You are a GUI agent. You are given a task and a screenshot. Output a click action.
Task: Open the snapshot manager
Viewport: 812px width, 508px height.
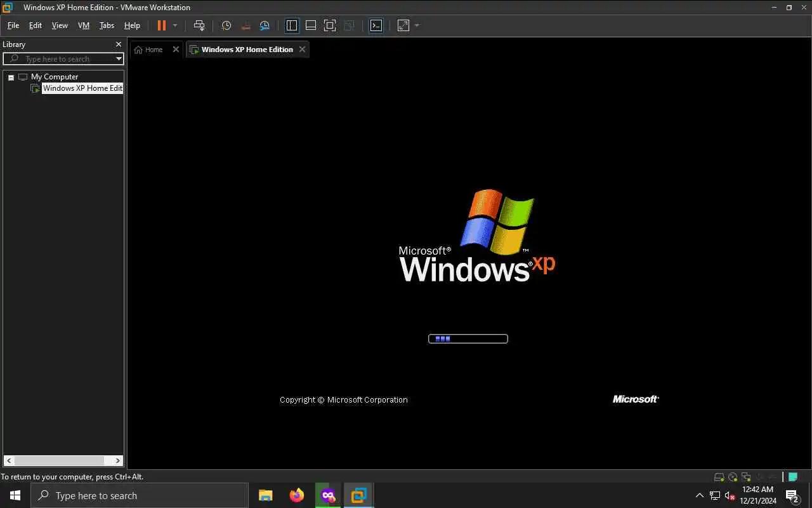point(265,25)
